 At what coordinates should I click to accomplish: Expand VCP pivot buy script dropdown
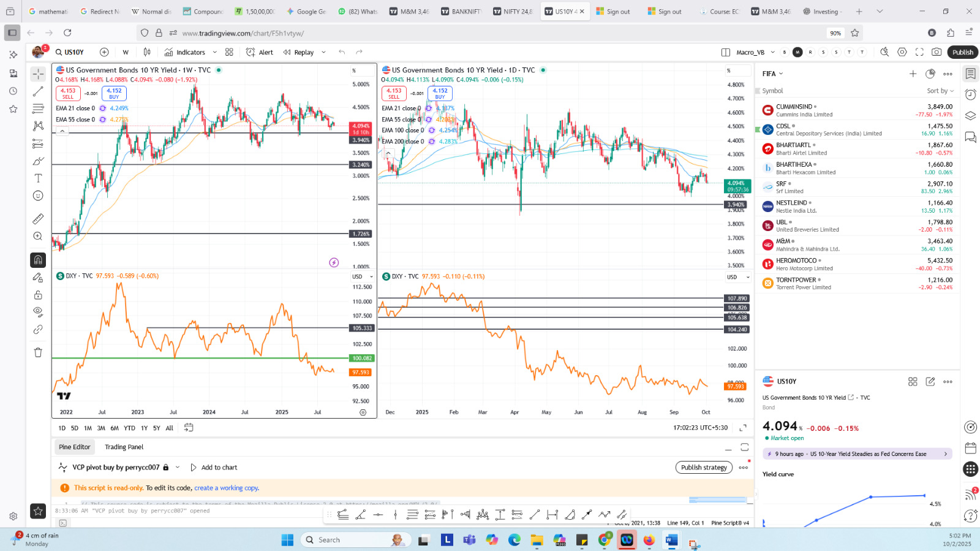pos(178,467)
